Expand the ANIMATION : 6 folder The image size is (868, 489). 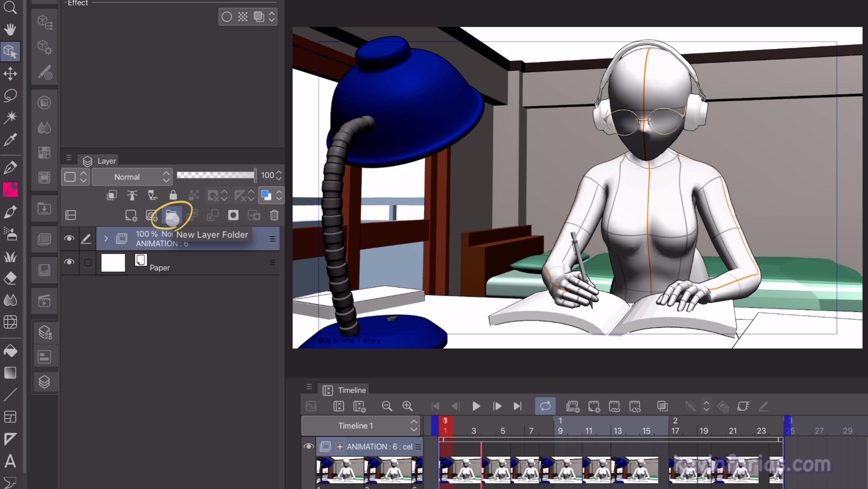tap(106, 239)
